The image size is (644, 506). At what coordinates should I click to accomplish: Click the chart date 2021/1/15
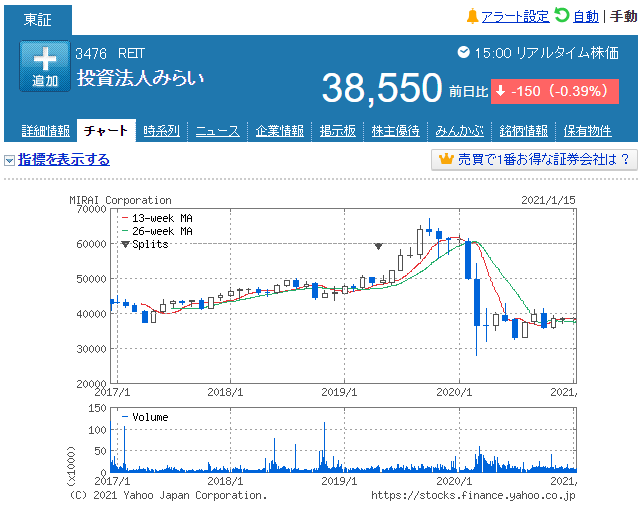coord(548,200)
